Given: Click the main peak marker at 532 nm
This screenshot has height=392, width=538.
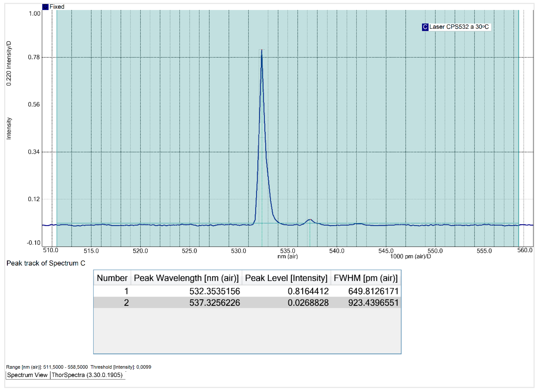Looking at the screenshot, I should 262,50.
